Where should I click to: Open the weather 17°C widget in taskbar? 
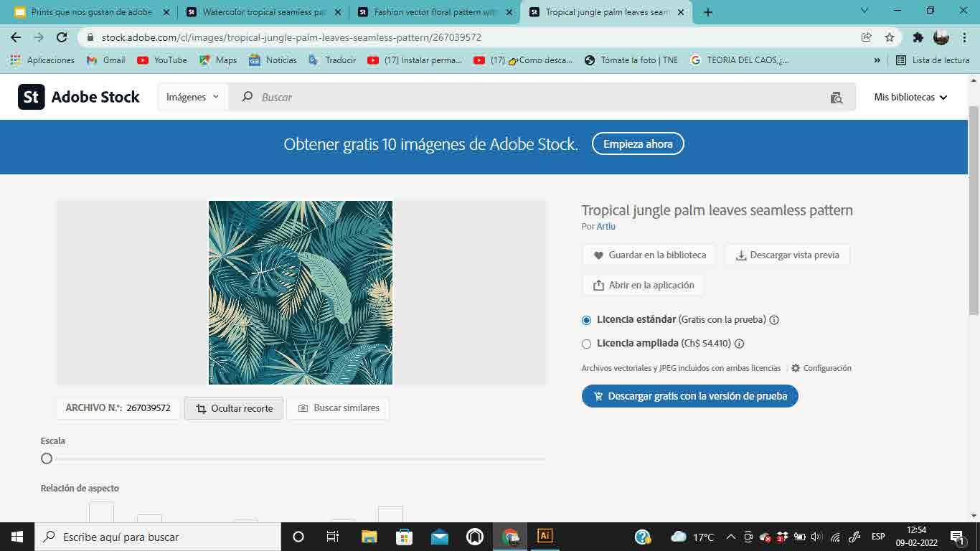click(692, 537)
